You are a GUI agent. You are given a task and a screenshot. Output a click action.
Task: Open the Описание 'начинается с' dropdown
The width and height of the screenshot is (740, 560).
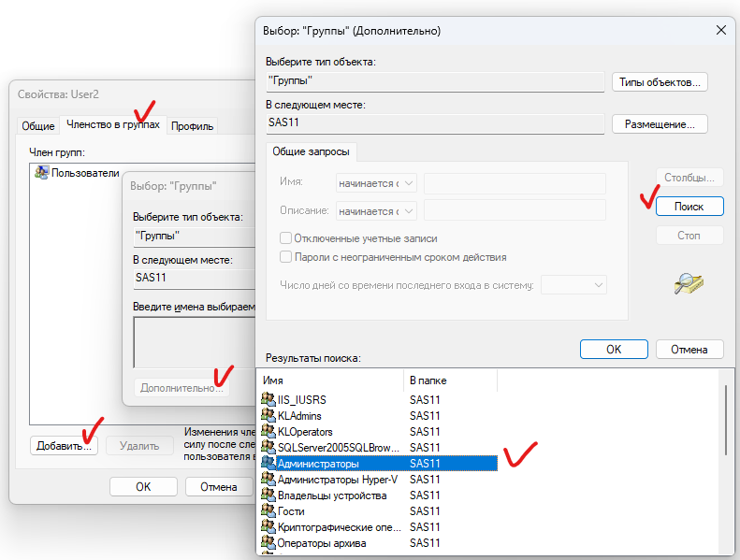(x=375, y=211)
